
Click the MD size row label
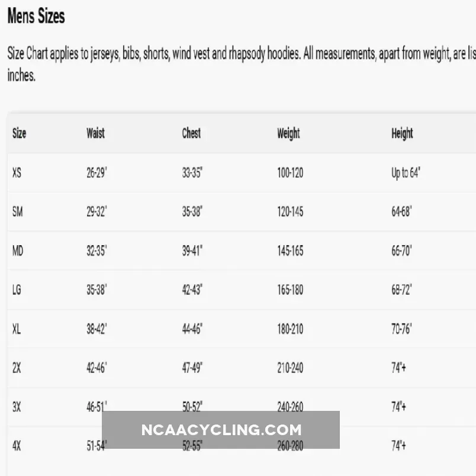pyautogui.click(x=18, y=250)
